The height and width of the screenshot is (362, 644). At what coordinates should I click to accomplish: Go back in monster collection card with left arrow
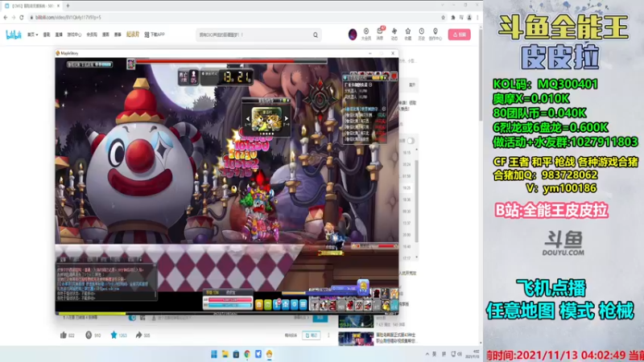pyautogui.click(x=248, y=119)
